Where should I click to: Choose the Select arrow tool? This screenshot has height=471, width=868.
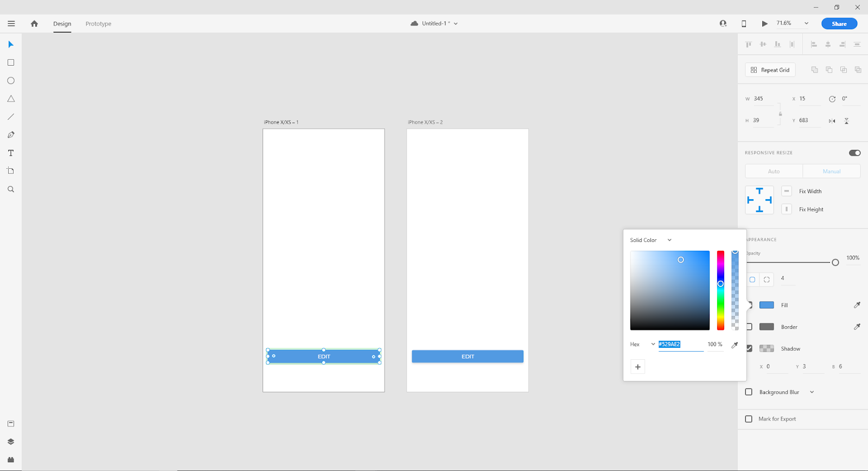click(x=11, y=44)
